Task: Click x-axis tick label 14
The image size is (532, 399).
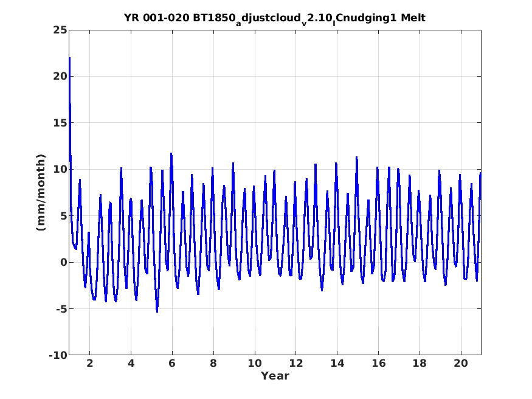Action: coord(337,363)
